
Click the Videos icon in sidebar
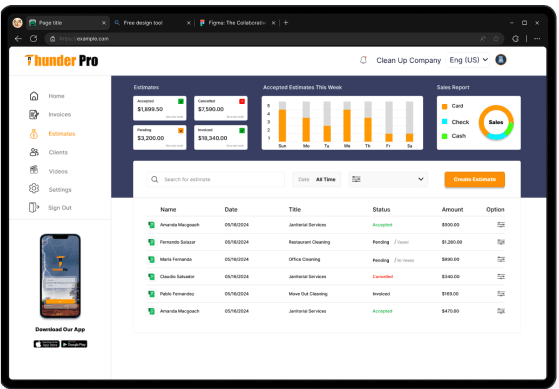pos(34,170)
